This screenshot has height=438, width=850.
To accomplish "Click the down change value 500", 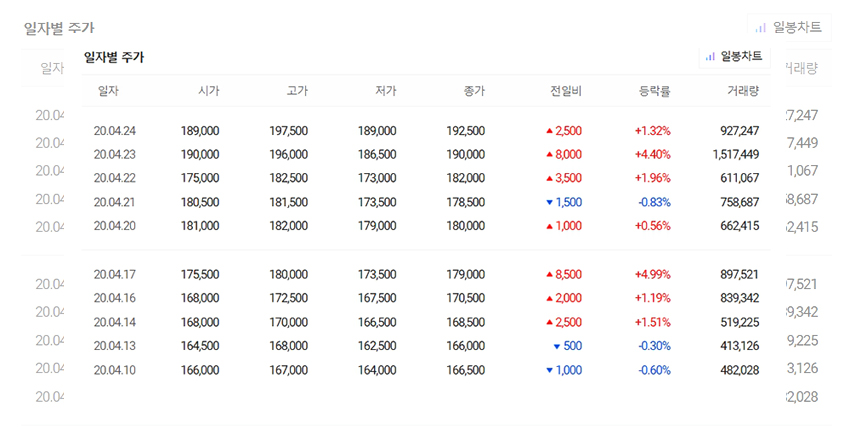I will click(x=568, y=346).
